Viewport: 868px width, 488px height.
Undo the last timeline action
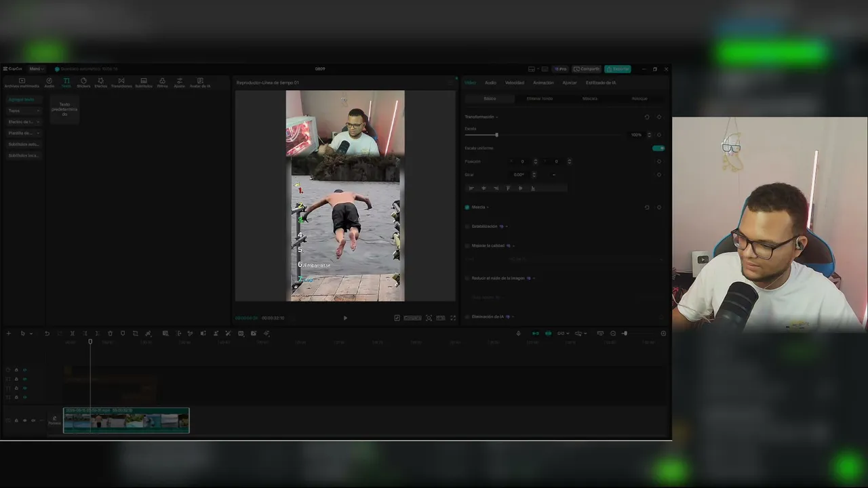[x=47, y=333]
